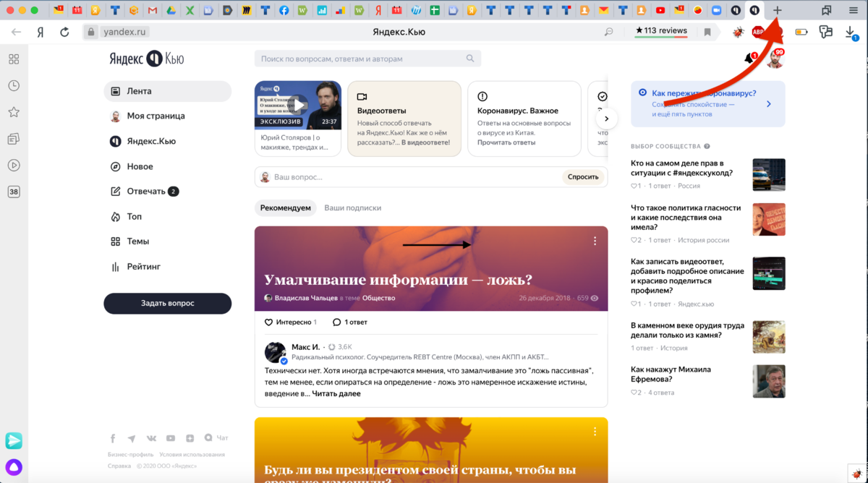Open the messenger paper-plane icon in sidebar

click(x=14, y=440)
